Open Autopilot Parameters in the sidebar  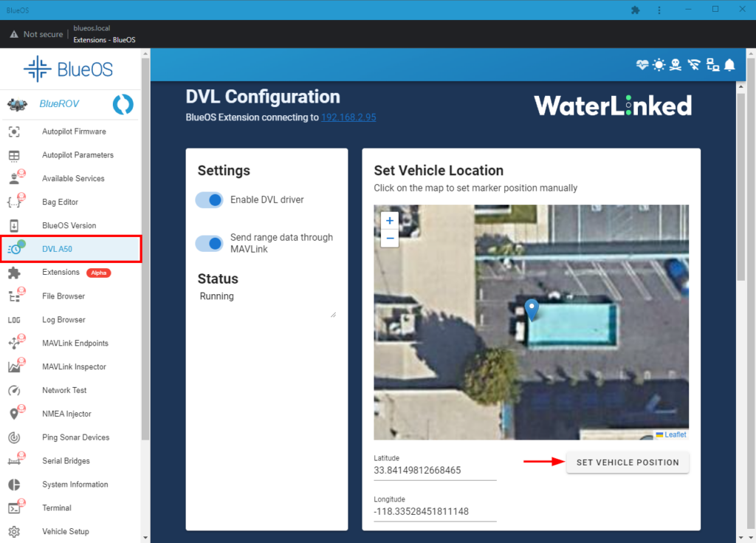78,155
